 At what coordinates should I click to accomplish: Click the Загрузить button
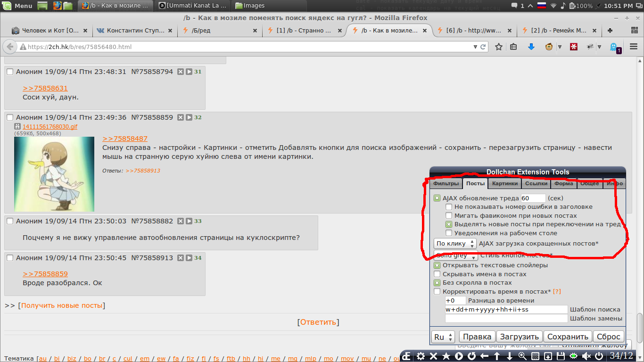[519, 337]
